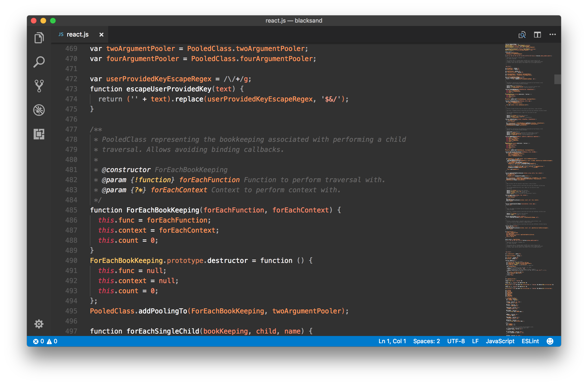
Task: Click the find-in-file preview icon
Action: point(522,35)
